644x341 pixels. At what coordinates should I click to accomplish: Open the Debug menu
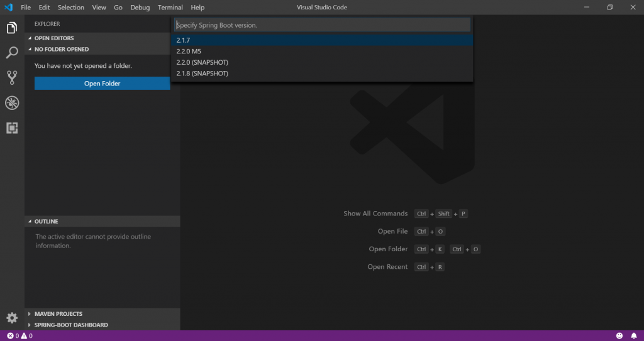(x=140, y=8)
